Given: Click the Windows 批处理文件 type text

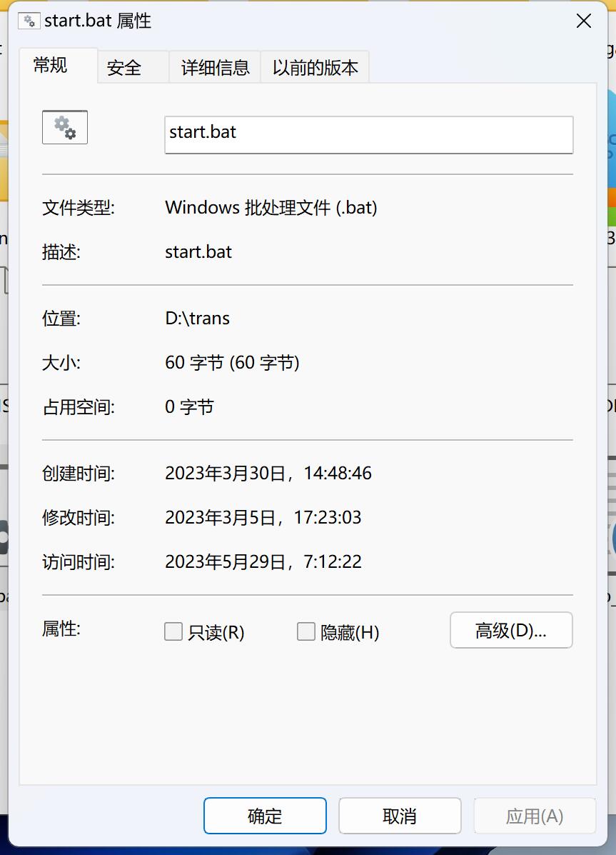Looking at the screenshot, I should point(271,208).
